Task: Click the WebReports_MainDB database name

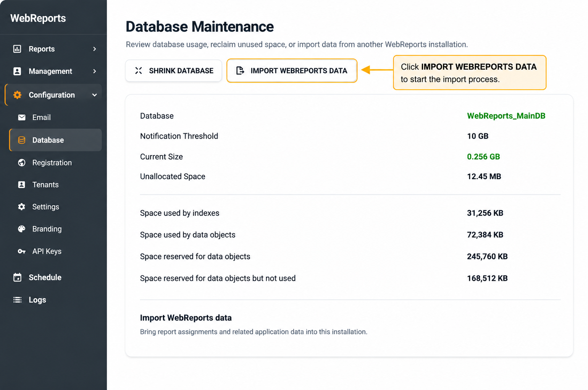Action: [506, 116]
